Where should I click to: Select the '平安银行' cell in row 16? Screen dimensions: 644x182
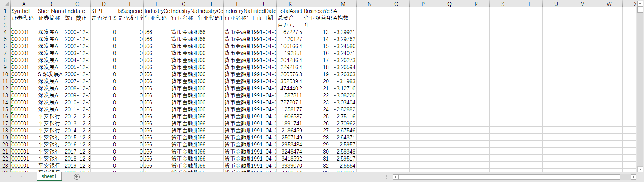pos(50,117)
